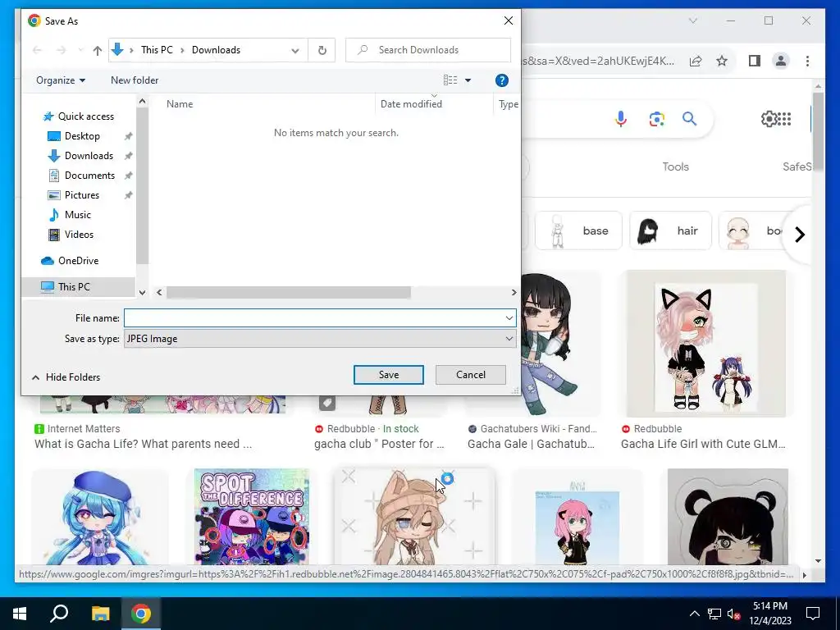Sort by the Type column header
This screenshot has height=630, width=840.
point(508,104)
